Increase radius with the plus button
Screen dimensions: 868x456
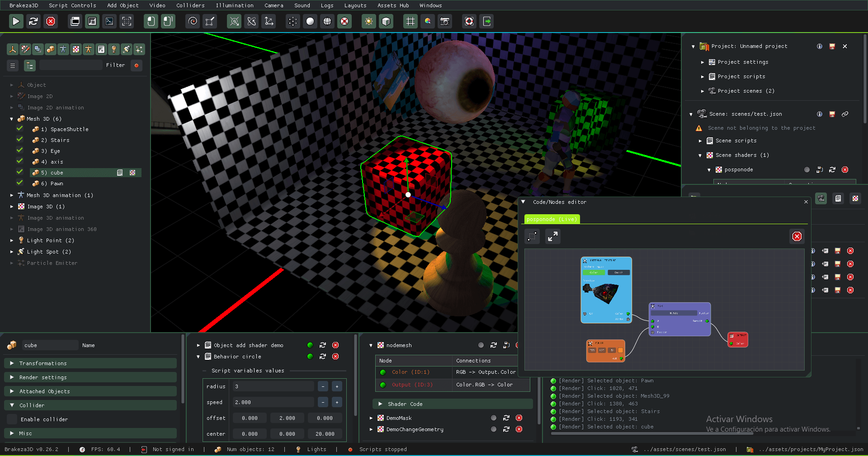coord(337,386)
